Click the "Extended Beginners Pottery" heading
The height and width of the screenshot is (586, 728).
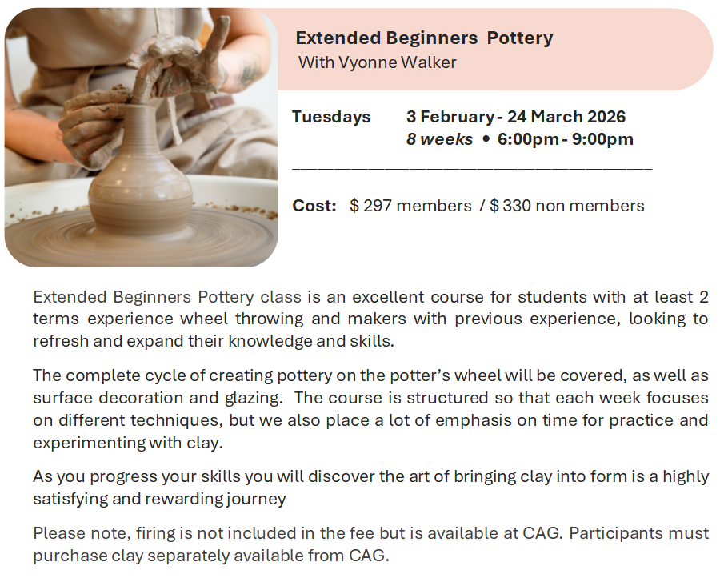pos(424,38)
